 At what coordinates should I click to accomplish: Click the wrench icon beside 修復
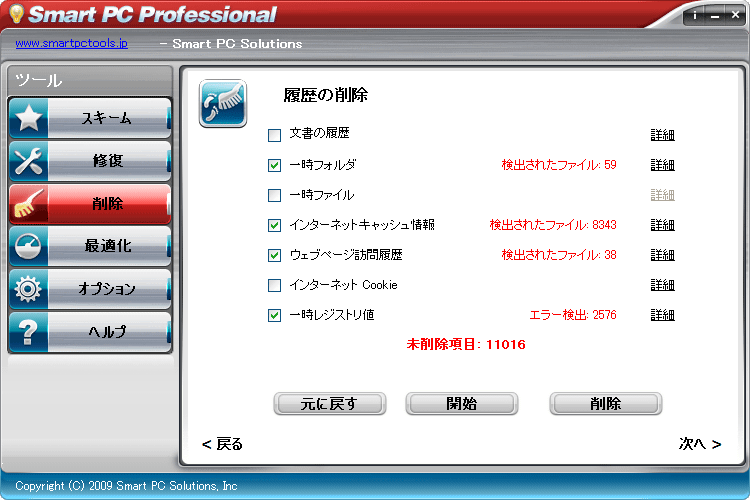(x=29, y=161)
